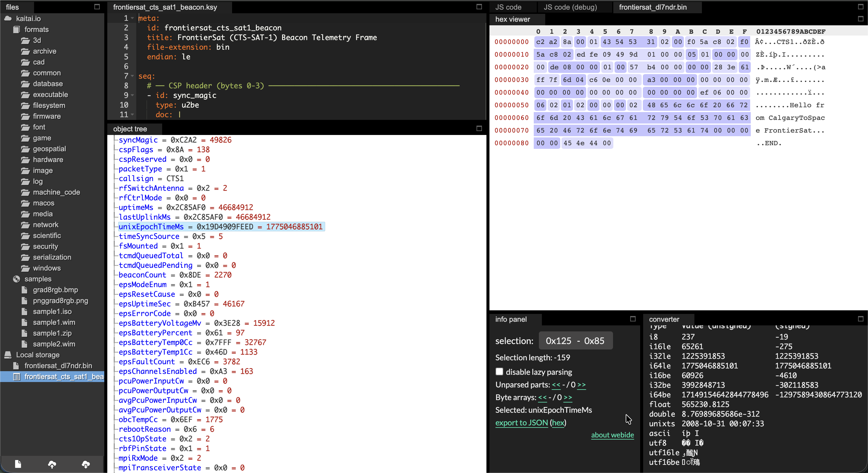Open the about webide link
This screenshot has height=473, width=868.
pos(612,435)
